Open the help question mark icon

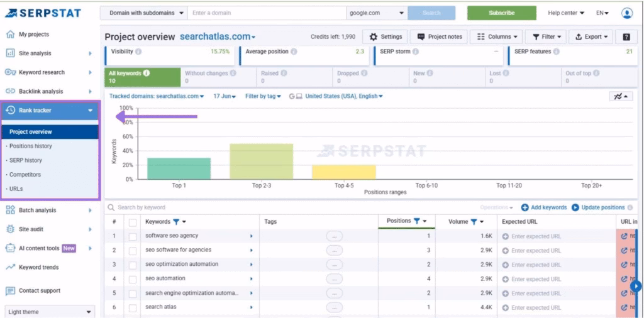(x=626, y=37)
